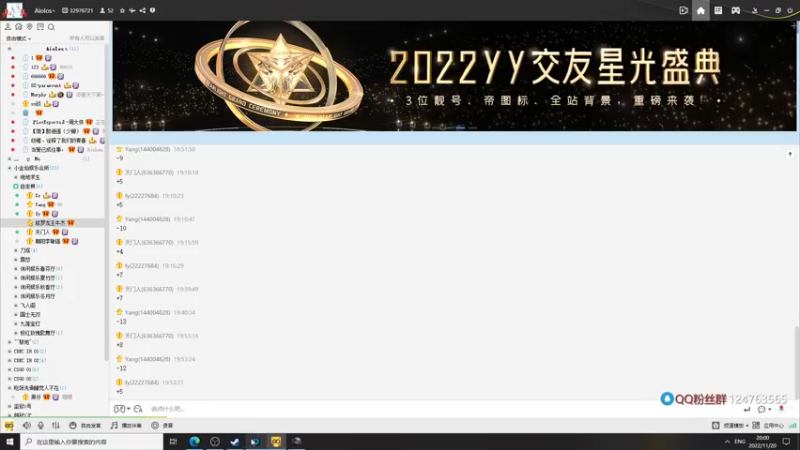Open the Aiolos channel name dropdown
The width and height of the screenshot is (800, 450).
(x=45, y=10)
